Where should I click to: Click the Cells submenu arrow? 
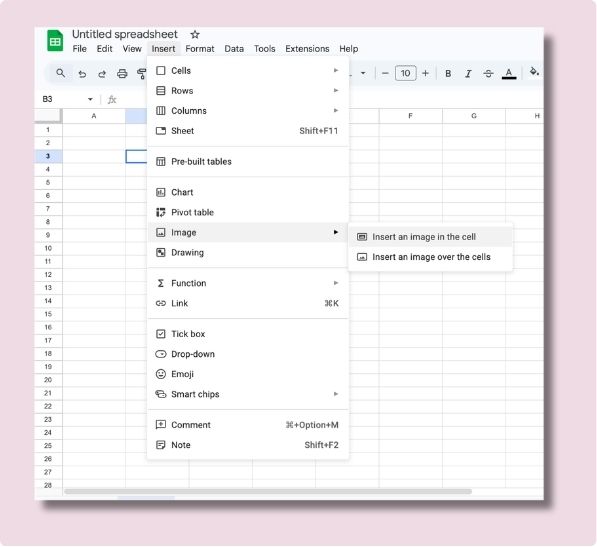336,70
